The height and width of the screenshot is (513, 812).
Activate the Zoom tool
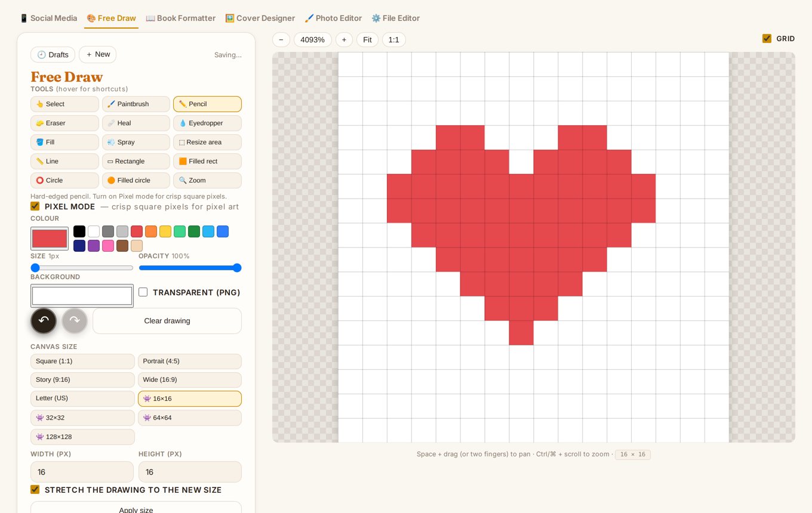point(207,180)
